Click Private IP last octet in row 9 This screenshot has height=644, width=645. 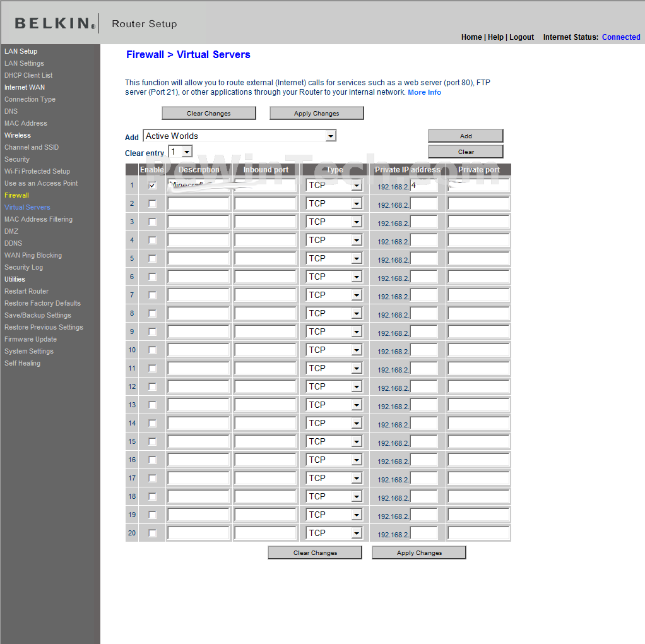tap(423, 332)
